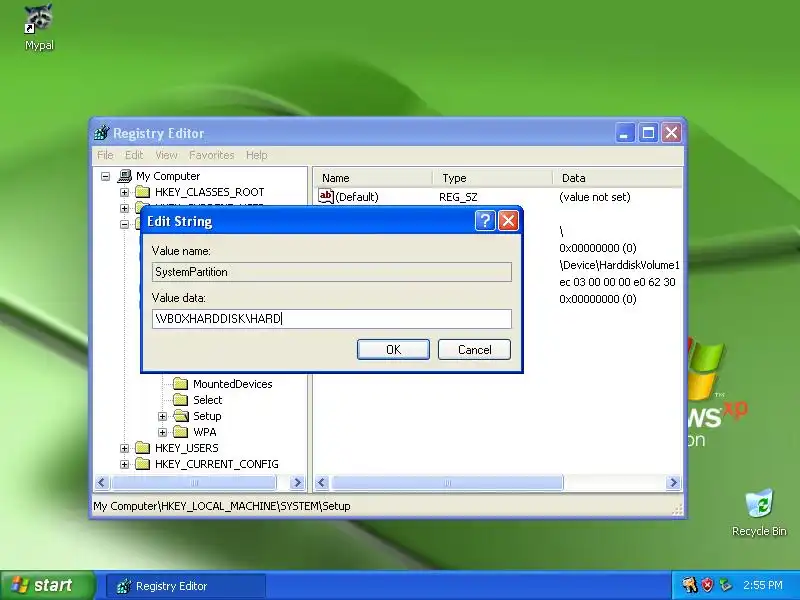Image resolution: width=800 pixels, height=600 pixels.
Task: Select the MountedDevices folder icon
Action: [x=180, y=384]
